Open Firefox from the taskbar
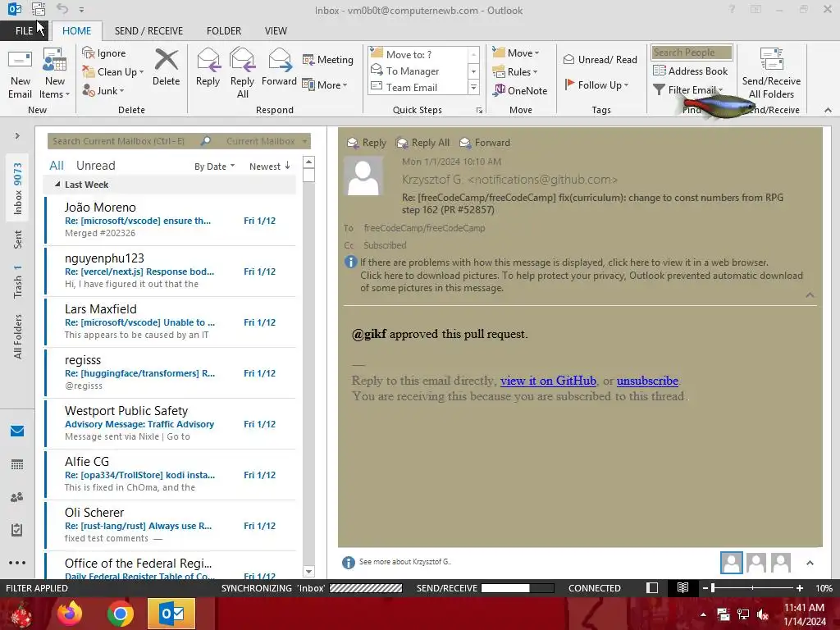The width and height of the screenshot is (840, 630). pos(70,614)
